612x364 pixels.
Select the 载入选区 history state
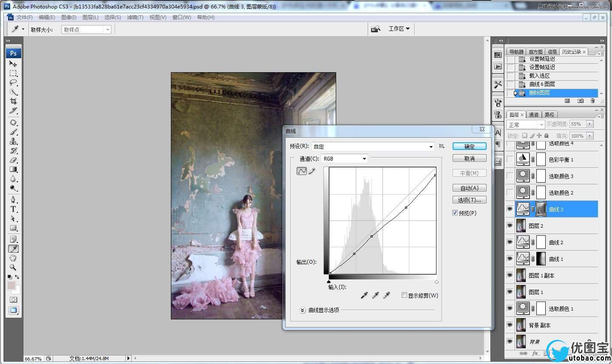tap(539, 76)
